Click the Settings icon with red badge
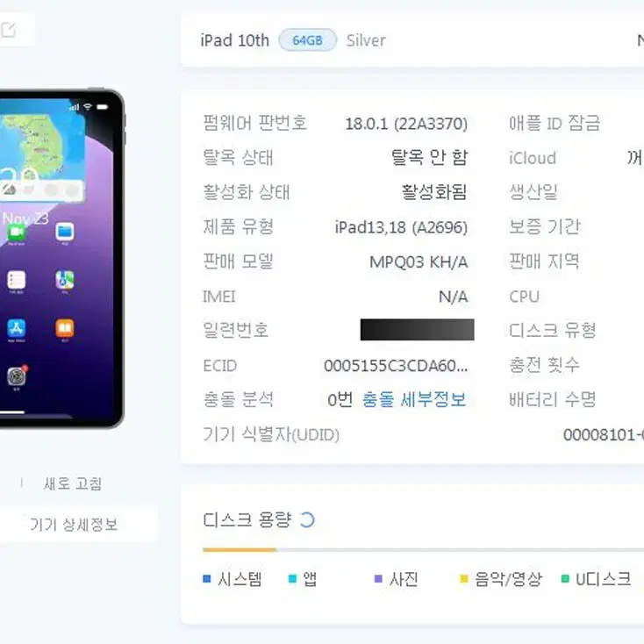This screenshot has height=644, width=644. pos(17,376)
